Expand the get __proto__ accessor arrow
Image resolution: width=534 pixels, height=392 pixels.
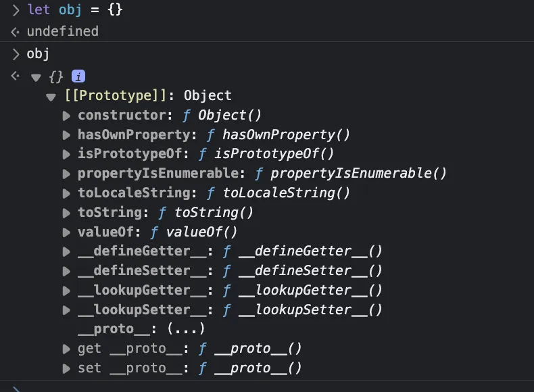pos(66,349)
